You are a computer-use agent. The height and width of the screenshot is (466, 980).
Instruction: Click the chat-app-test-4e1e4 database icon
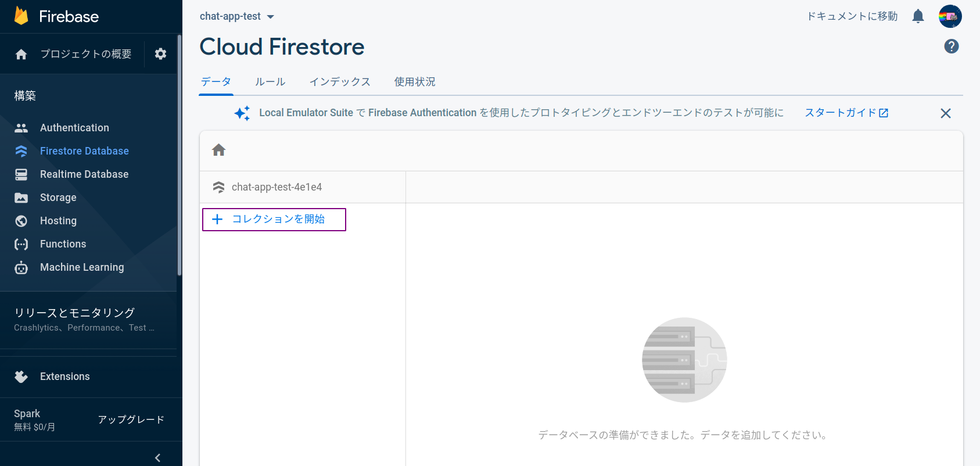point(219,187)
